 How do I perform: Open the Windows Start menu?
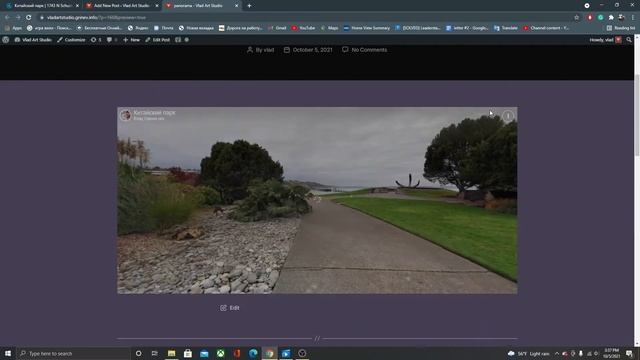[8, 353]
